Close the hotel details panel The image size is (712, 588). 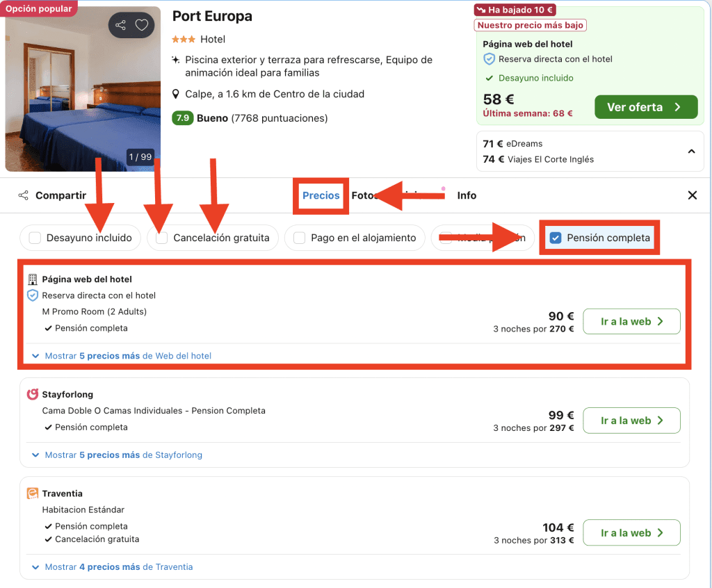click(692, 195)
